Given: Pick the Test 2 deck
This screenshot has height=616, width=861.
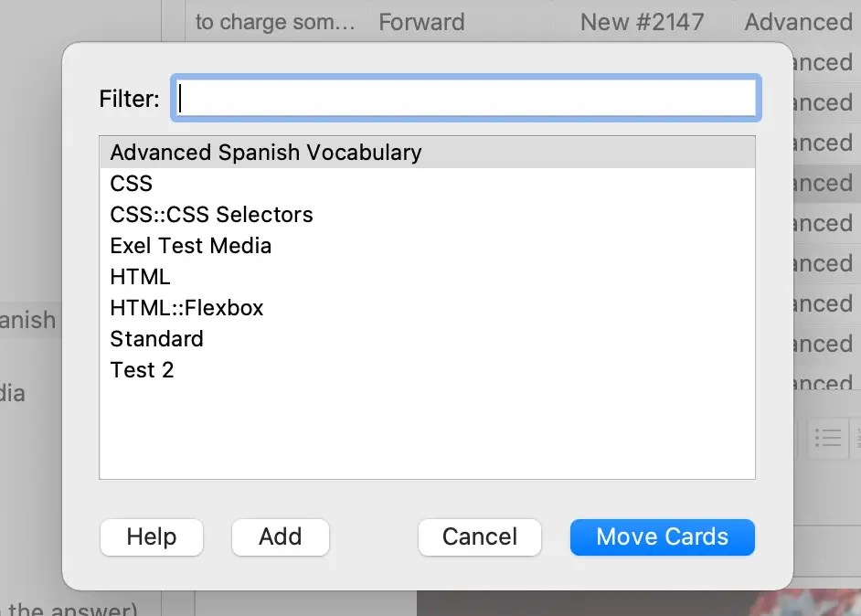Looking at the screenshot, I should [x=142, y=370].
